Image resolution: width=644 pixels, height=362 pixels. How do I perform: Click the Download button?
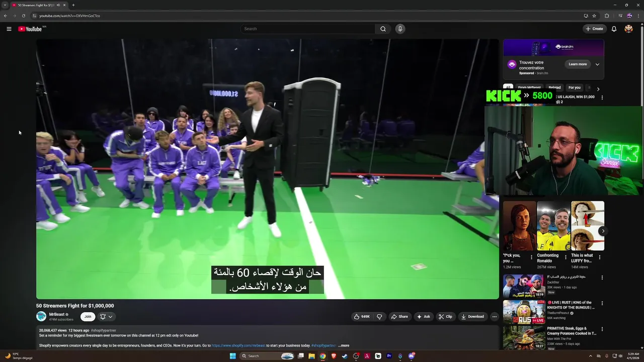tap(472, 316)
